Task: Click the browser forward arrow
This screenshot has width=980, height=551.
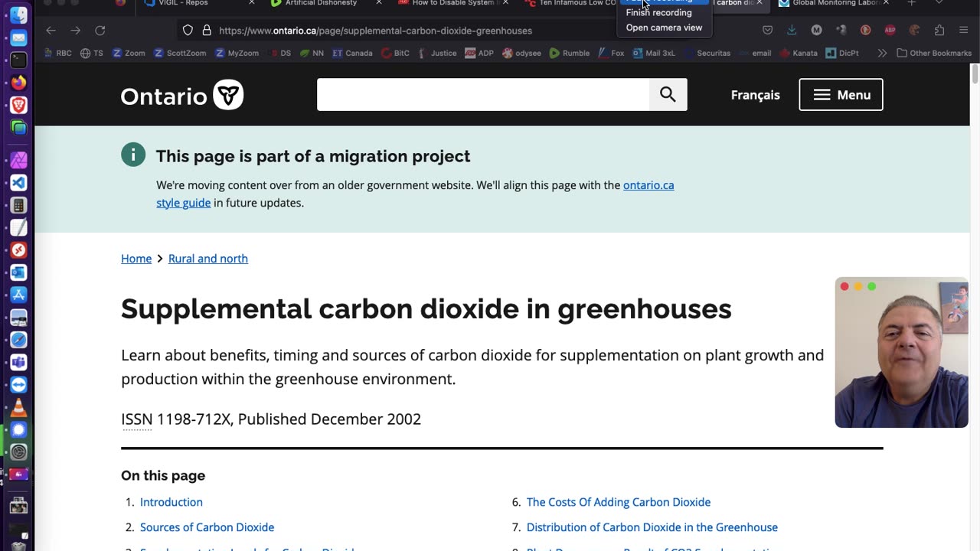Action: point(75,31)
